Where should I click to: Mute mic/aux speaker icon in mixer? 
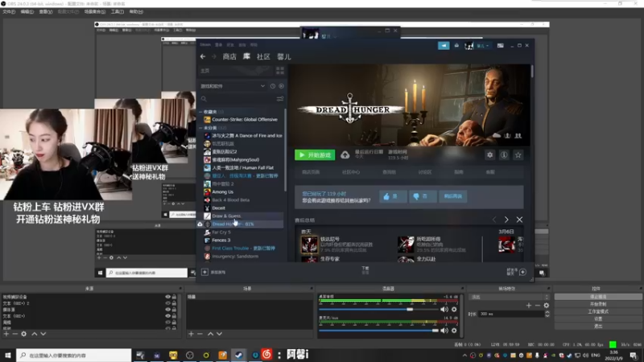coord(444,331)
